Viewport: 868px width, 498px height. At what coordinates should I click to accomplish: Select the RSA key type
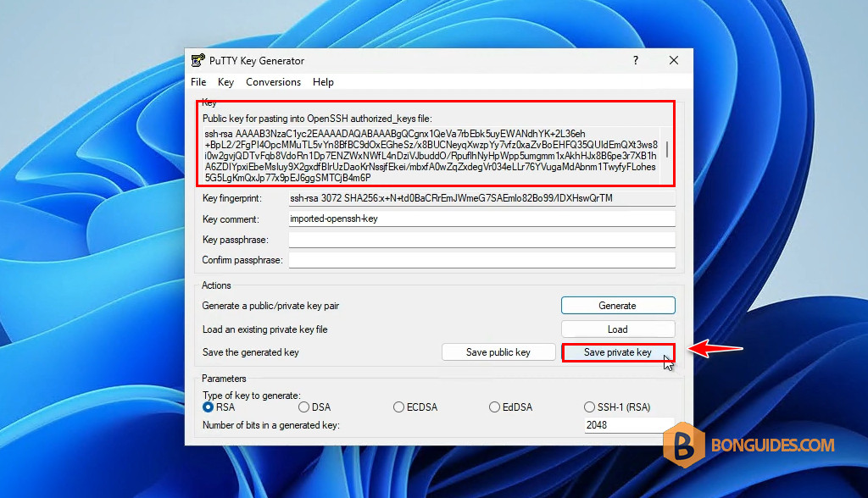(x=219, y=407)
